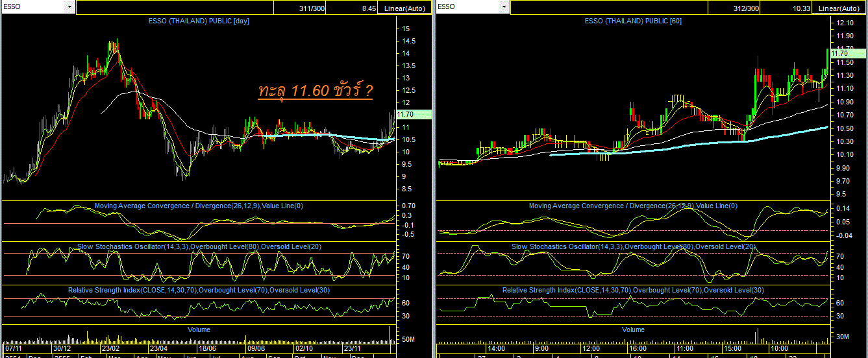The image size is (868, 358).
Task: Click the 9:00 time marker on 60-minute timeline
Action: point(541,348)
